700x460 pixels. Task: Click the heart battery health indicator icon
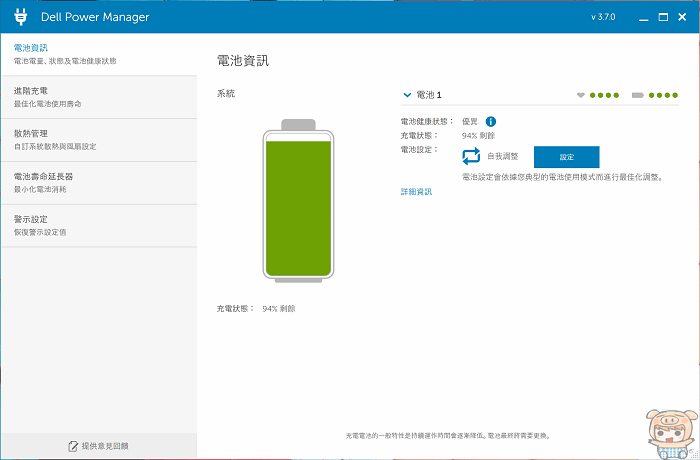[581, 96]
